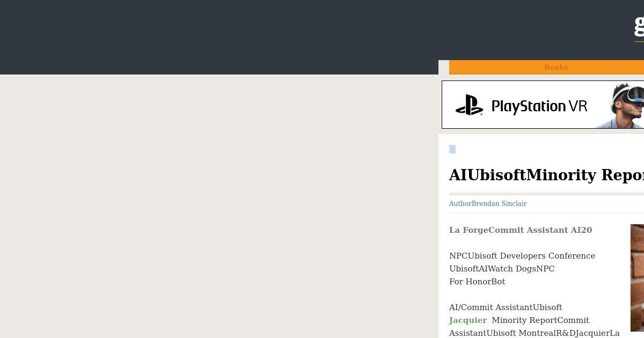The image size is (644, 338).
Task: Select text 'AI/Commit AssistantUbisoft'
Action: click(x=506, y=307)
